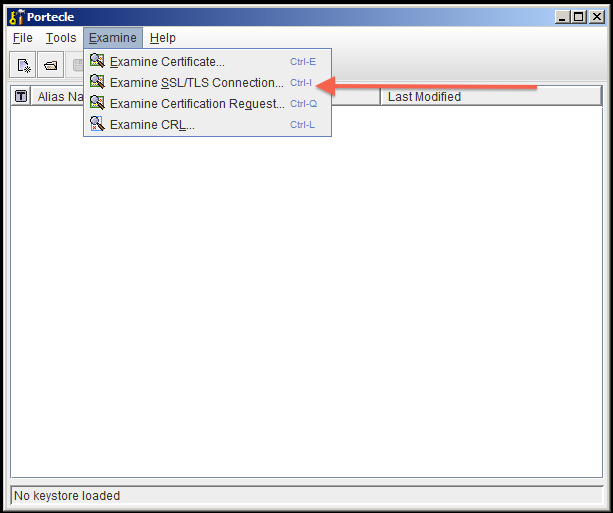613x513 pixels.
Task: Sort by the Last Modified column header
Action: tap(491, 96)
